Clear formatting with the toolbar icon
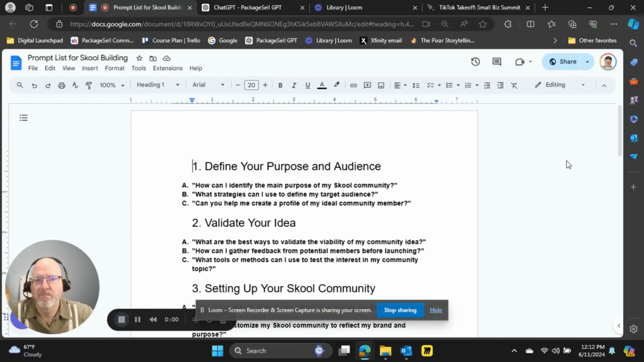644x362 pixels. click(x=514, y=84)
